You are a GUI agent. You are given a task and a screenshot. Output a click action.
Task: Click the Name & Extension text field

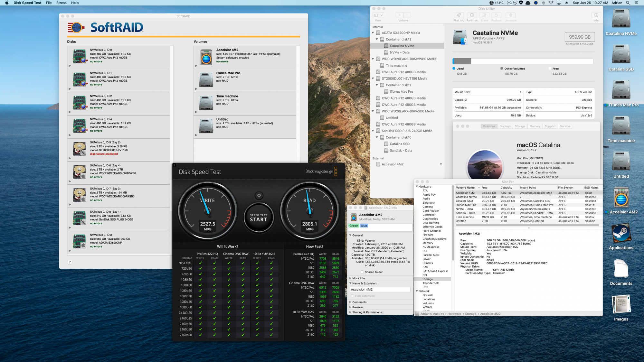(380, 290)
